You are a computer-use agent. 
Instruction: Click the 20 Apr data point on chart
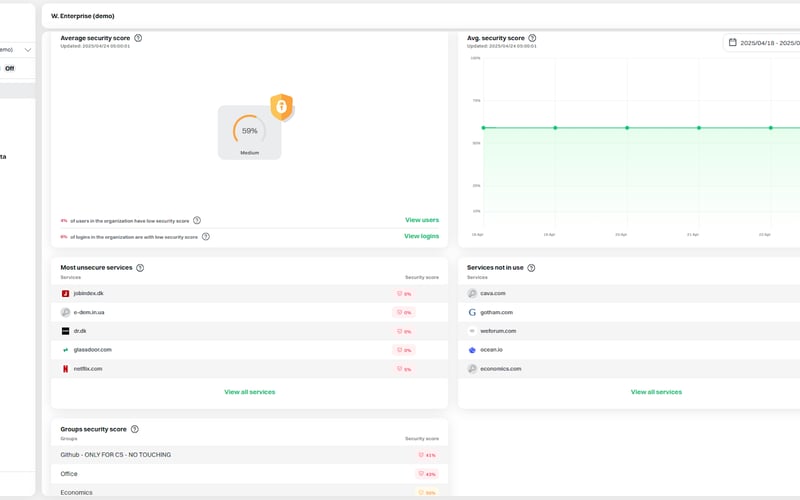(x=627, y=128)
